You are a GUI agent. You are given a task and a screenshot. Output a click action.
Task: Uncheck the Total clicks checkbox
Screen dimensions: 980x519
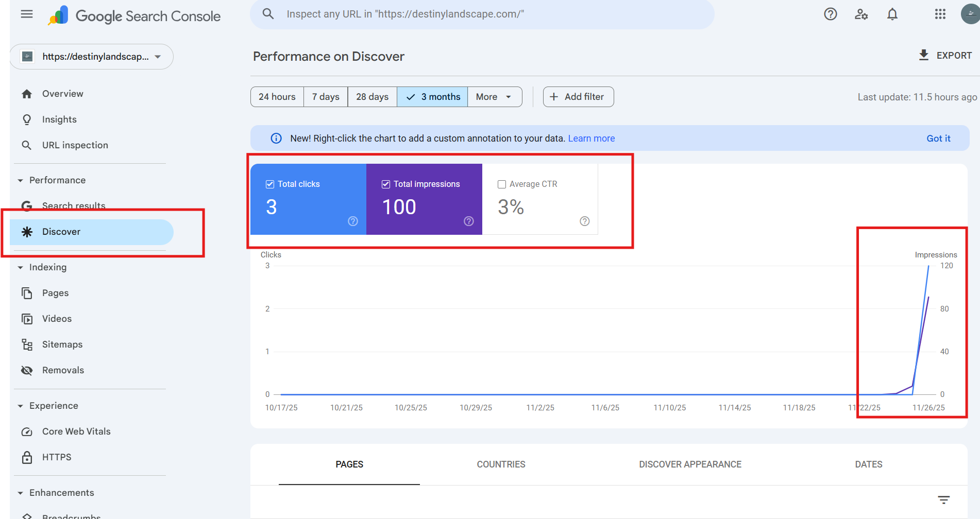[270, 184]
